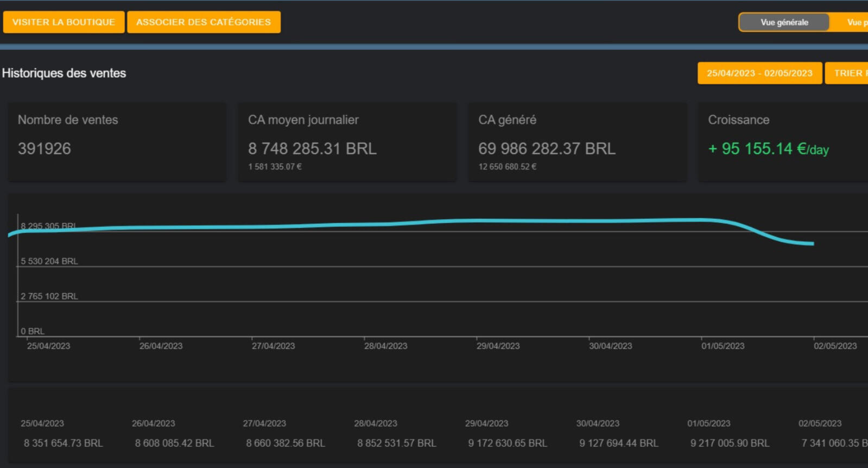868x468 pixels.
Task: Click the 5 530 204 BRL y-axis label
Action: [49, 261]
